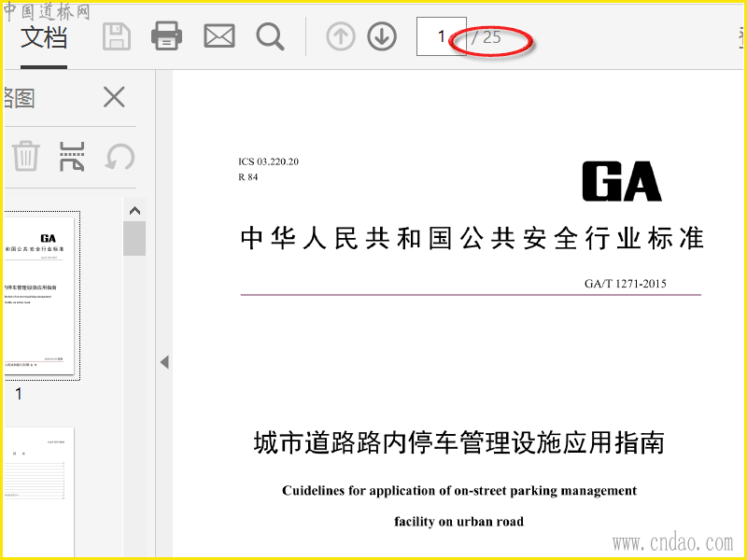Click the R 84 text
This screenshot has height=560, width=747.
(248, 177)
